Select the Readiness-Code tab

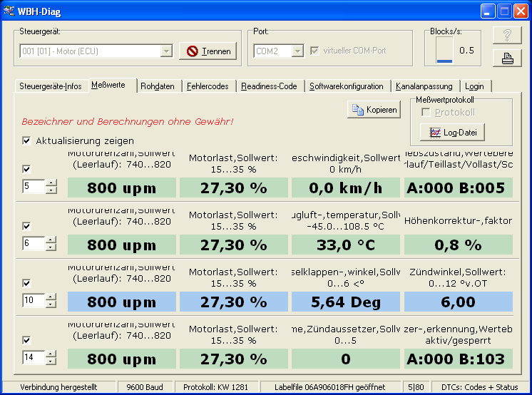(269, 86)
